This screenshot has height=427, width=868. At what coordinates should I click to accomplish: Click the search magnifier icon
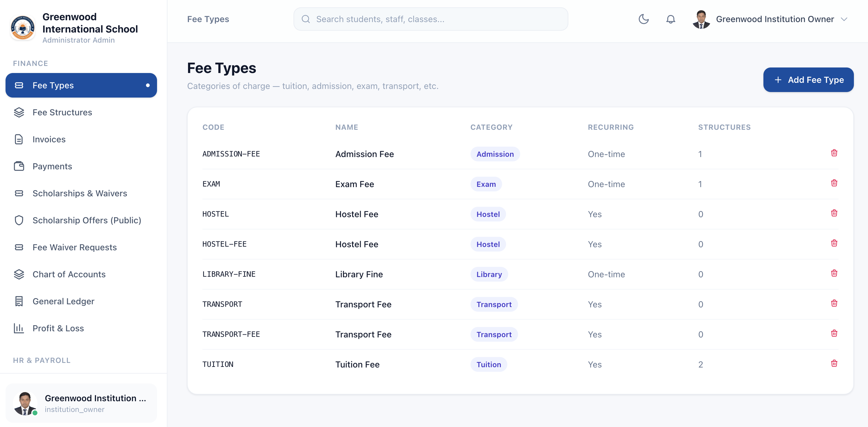tap(305, 19)
